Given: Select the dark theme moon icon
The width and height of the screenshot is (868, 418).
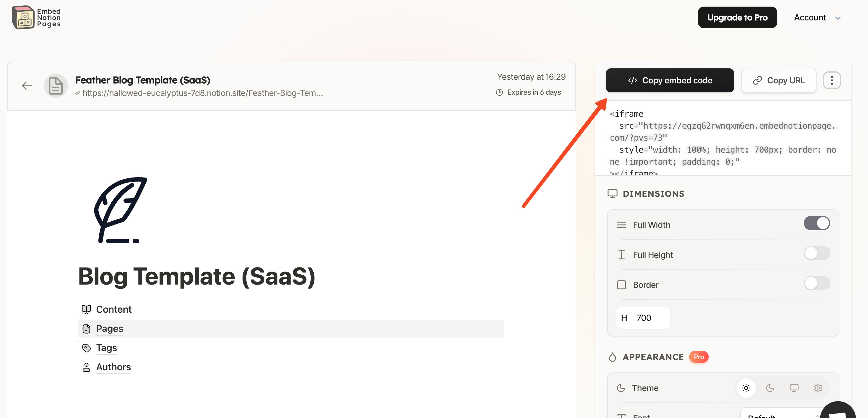Looking at the screenshot, I should point(770,388).
